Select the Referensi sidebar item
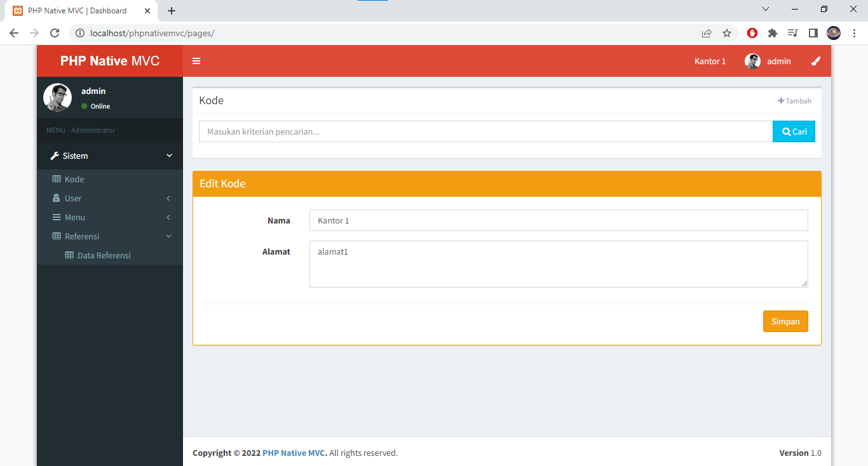 [x=110, y=236]
